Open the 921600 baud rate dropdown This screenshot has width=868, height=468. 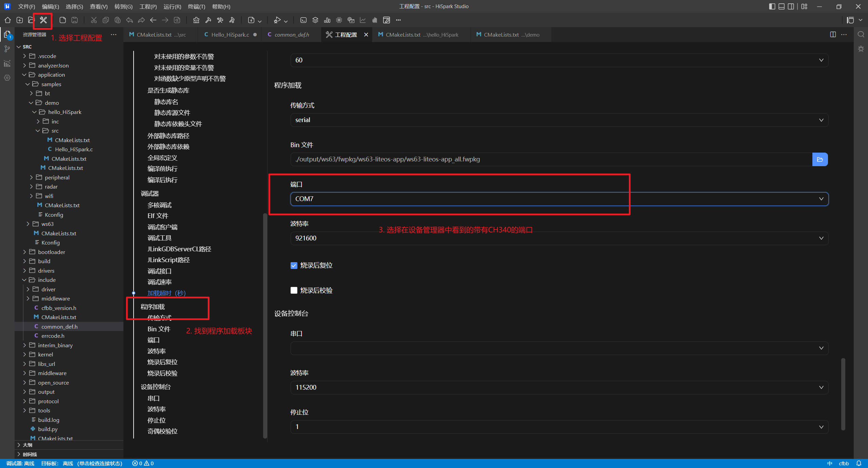click(x=559, y=238)
